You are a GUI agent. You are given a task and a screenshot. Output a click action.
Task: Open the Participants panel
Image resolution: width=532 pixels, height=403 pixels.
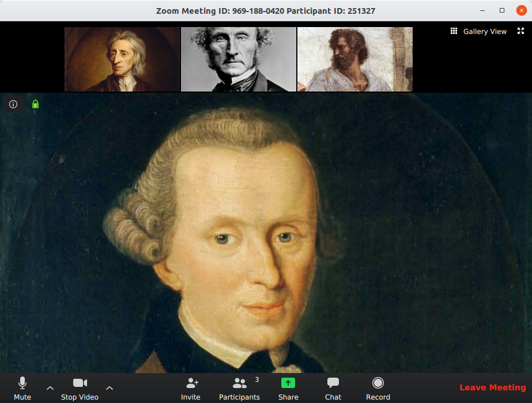239,389
